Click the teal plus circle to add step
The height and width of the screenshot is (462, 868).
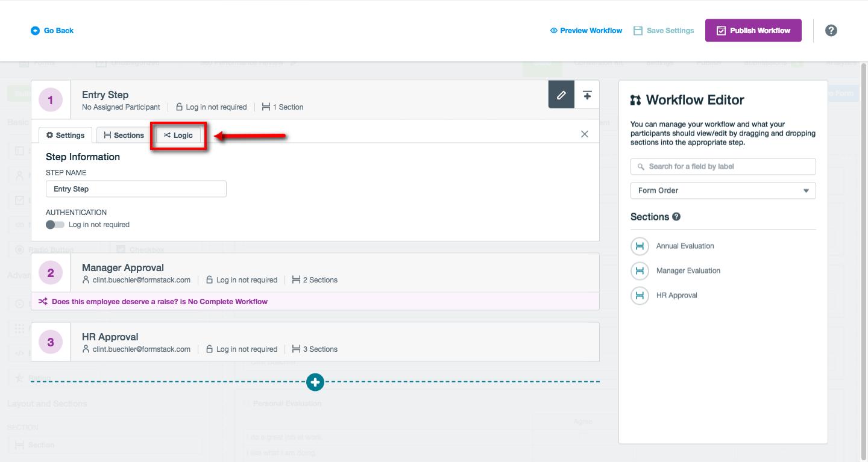[x=315, y=381]
